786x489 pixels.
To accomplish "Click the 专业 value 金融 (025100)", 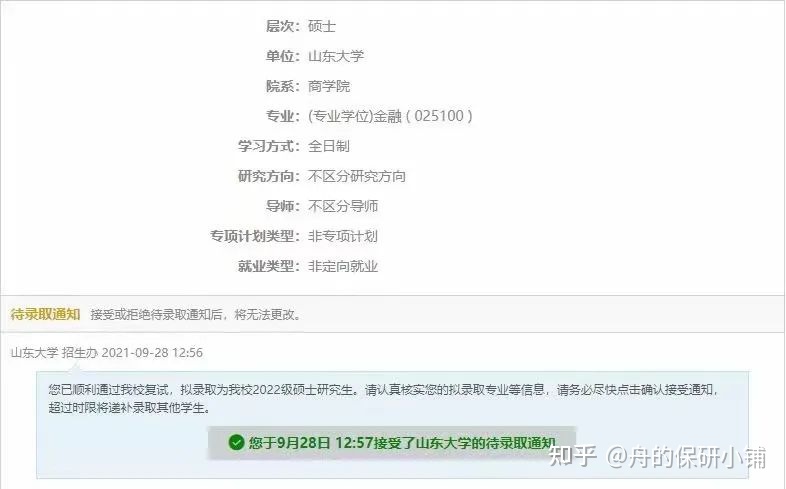I will click(390, 116).
